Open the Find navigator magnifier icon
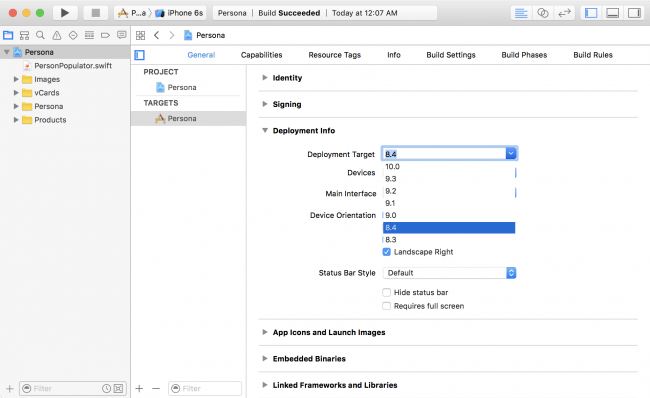The height and width of the screenshot is (398, 650). (x=40, y=35)
